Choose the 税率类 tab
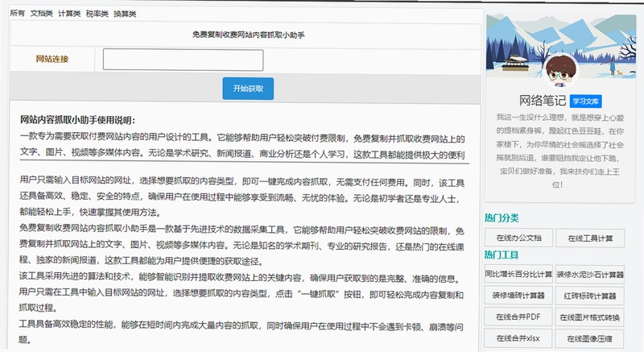 (x=97, y=14)
